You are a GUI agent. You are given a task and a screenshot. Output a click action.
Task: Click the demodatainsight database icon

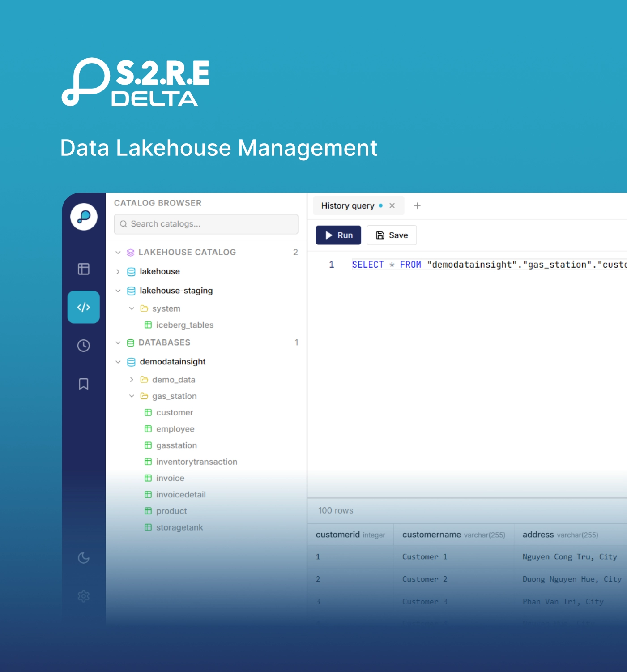pos(131,362)
